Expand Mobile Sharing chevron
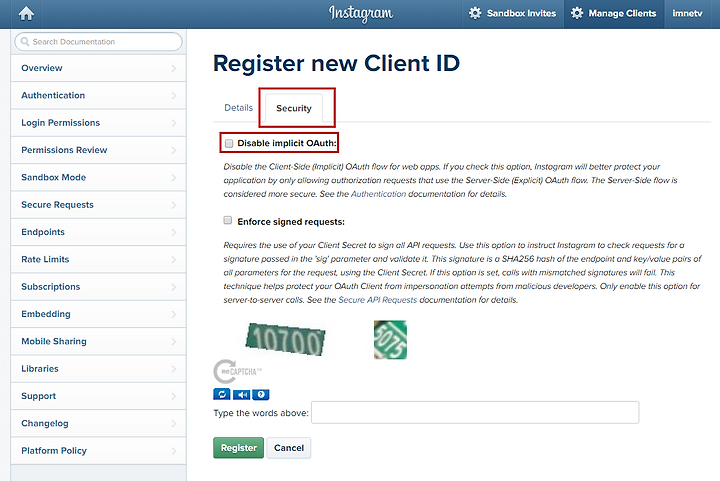This screenshot has height=481, width=720. tap(174, 341)
